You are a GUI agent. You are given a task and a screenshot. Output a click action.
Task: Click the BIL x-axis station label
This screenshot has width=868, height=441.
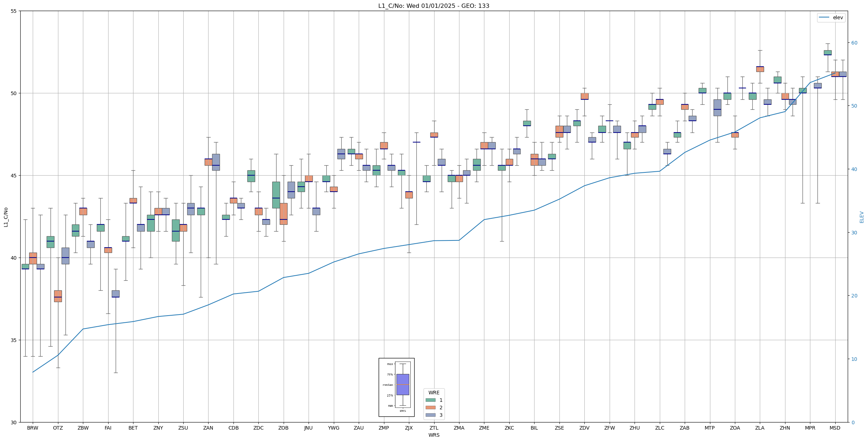point(534,428)
